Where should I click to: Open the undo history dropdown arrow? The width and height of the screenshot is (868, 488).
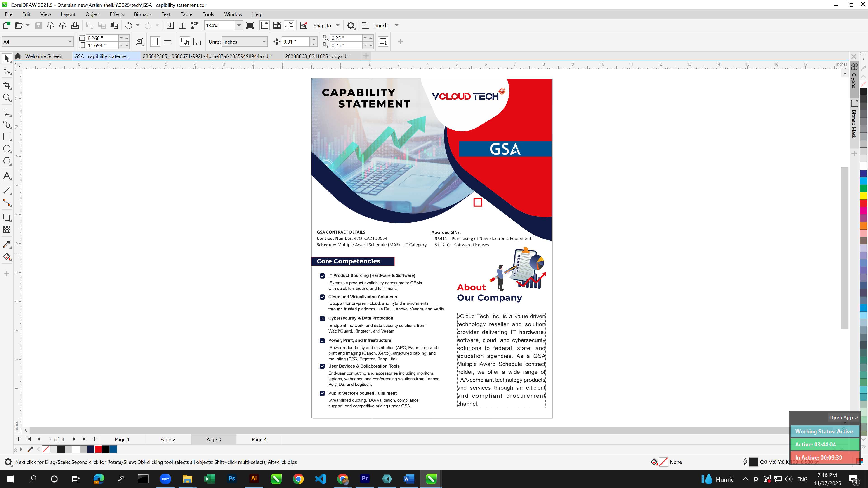pyautogui.click(x=137, y=25)
